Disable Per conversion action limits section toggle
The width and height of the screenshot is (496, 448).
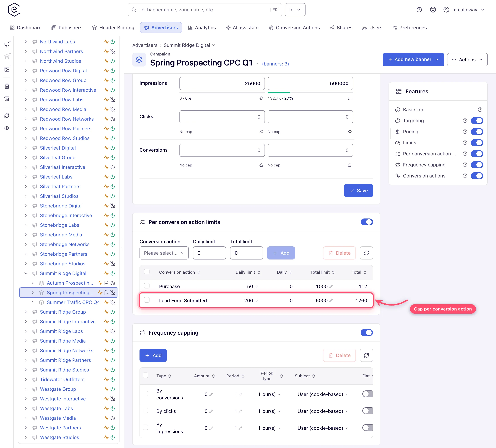pos(367,222)
